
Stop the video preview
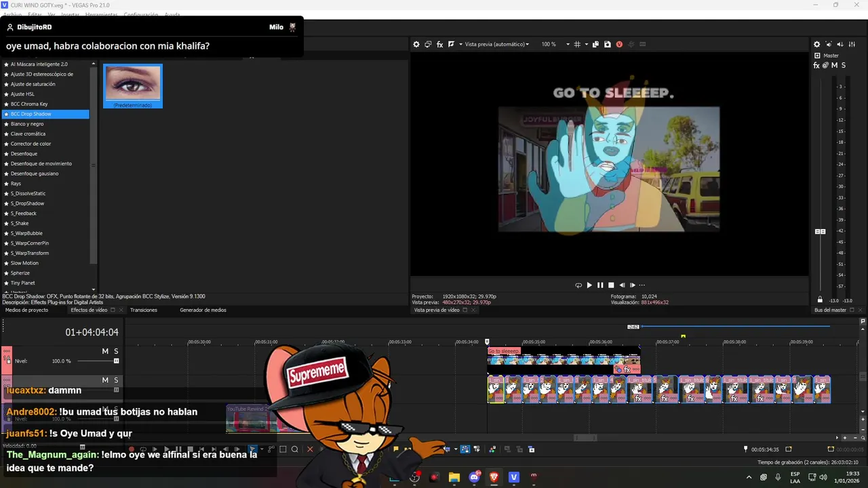point(611,285)
